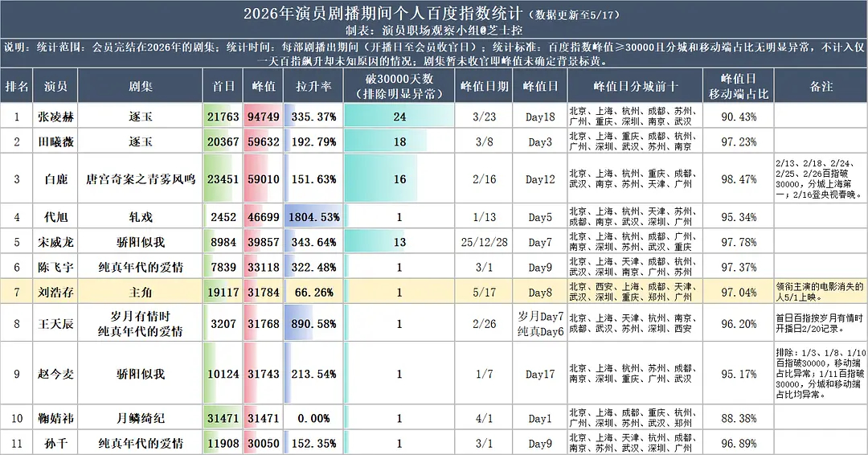Select the 排名 column header

click(17, 86)
